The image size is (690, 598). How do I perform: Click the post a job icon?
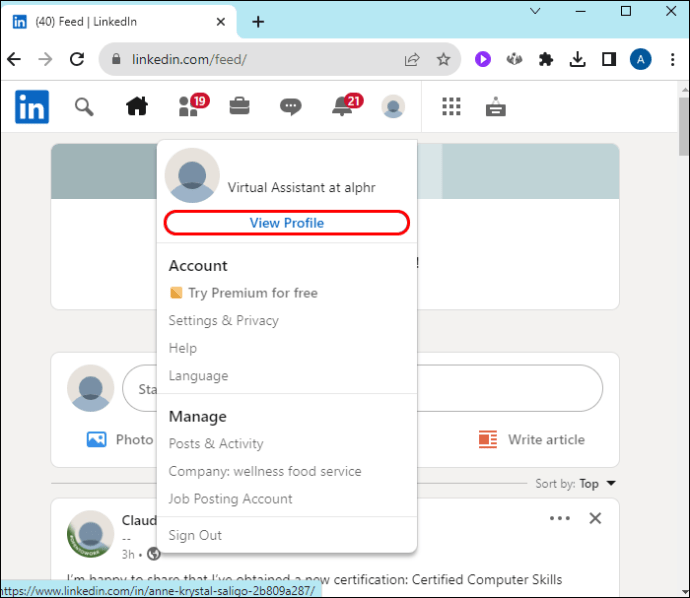(x=495, y=106)
